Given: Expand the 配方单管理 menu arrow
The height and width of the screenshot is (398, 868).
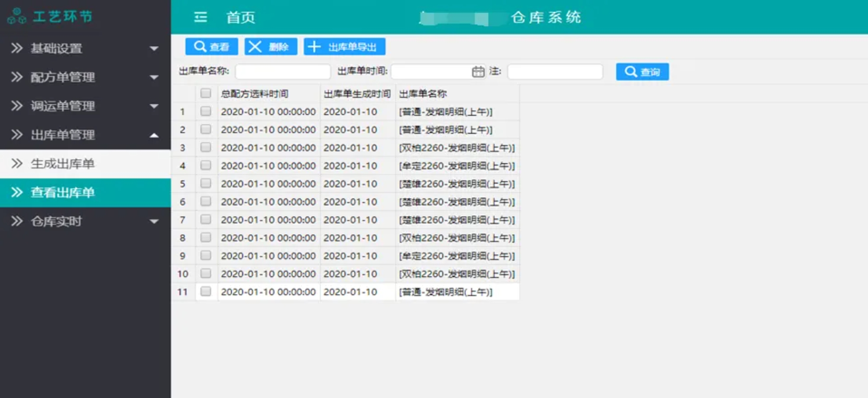Looking at the screenshot, I should (x=154, y=78).
